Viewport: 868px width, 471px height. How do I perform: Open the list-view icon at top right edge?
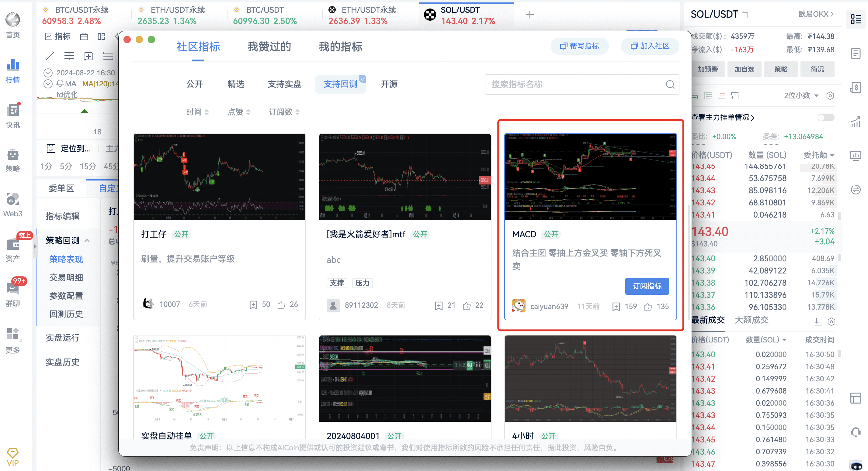point(856,19)
